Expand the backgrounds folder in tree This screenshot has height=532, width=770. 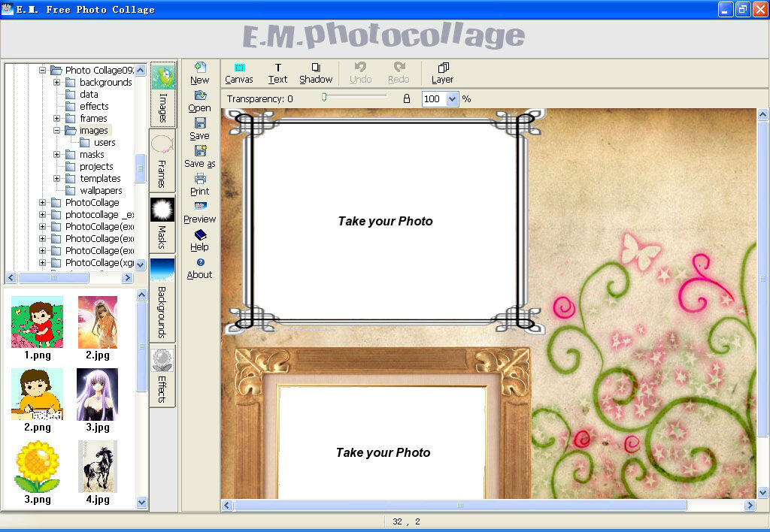[57, 82]
